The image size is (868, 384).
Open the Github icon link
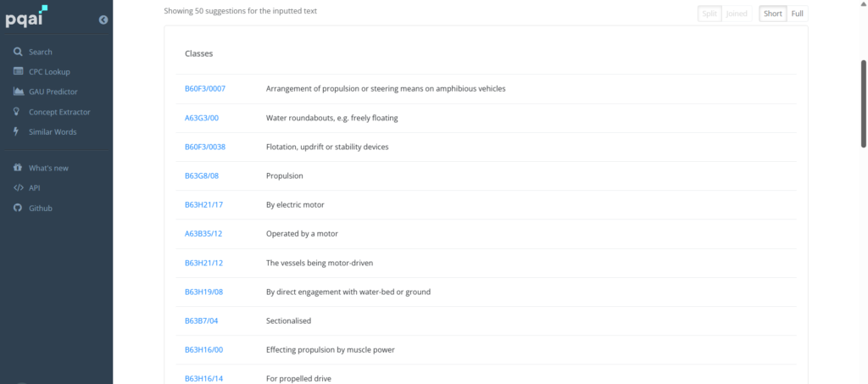pos(18,208)
